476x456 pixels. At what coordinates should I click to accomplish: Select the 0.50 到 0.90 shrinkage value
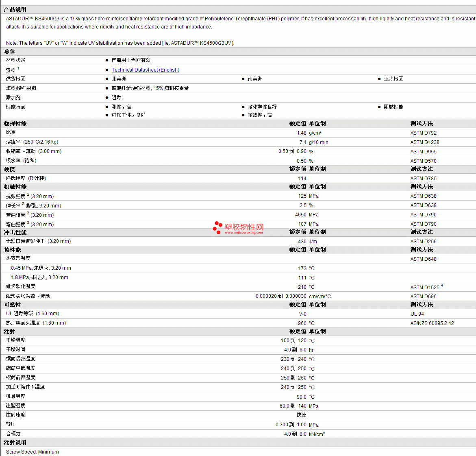point(292,151)
